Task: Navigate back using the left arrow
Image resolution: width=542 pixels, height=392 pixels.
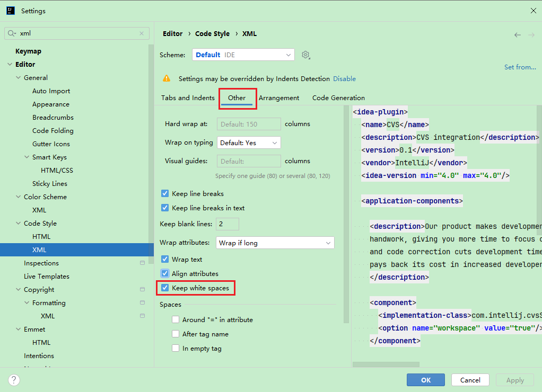Action: coord(517,35)
